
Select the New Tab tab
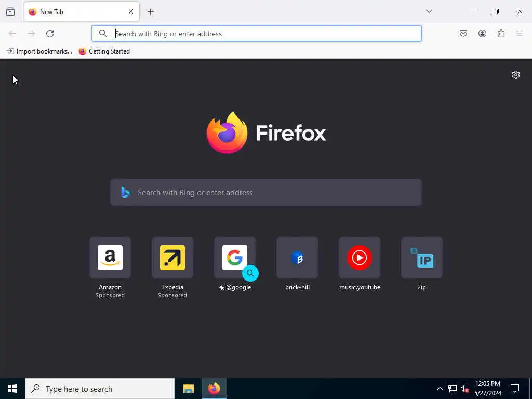(x=82, y=11)
